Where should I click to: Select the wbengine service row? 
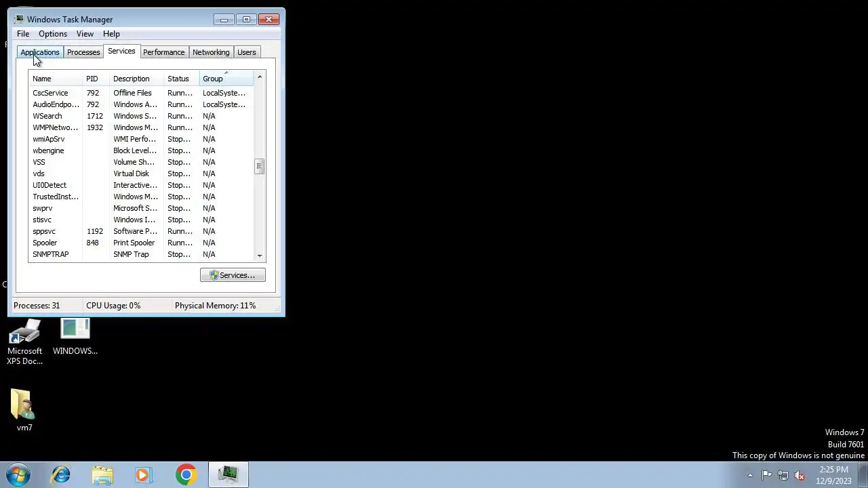pos(141,150)
